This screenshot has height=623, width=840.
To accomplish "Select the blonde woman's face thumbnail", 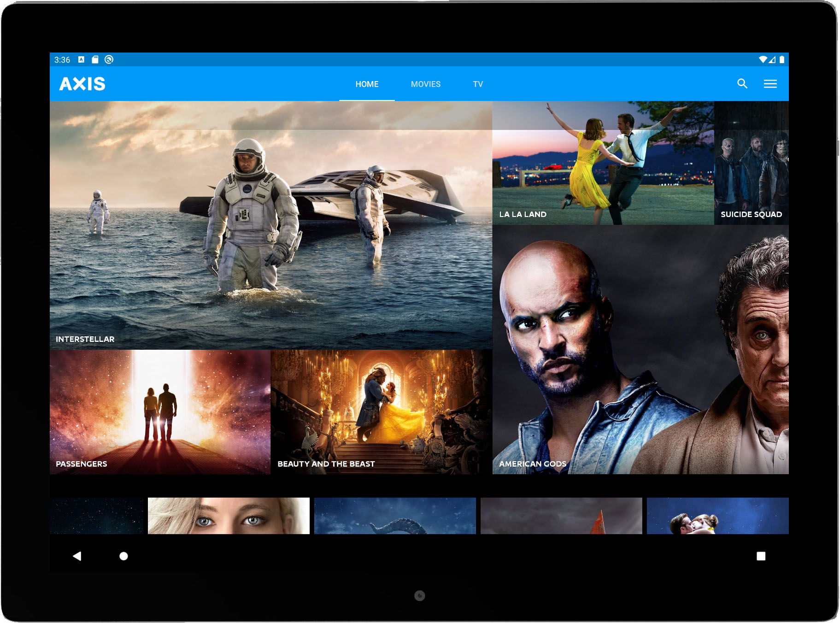I will 229,516.
